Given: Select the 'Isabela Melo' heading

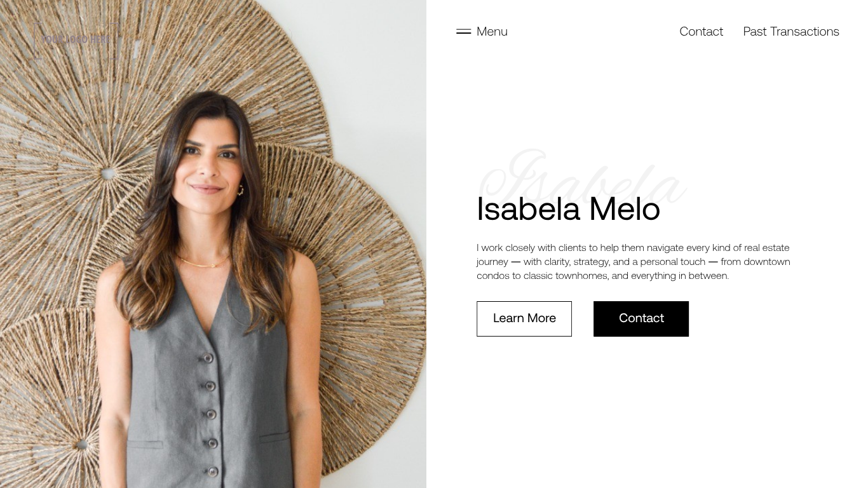Looking at the screenshot, I should pyautogui.click(x=568, y=209).
